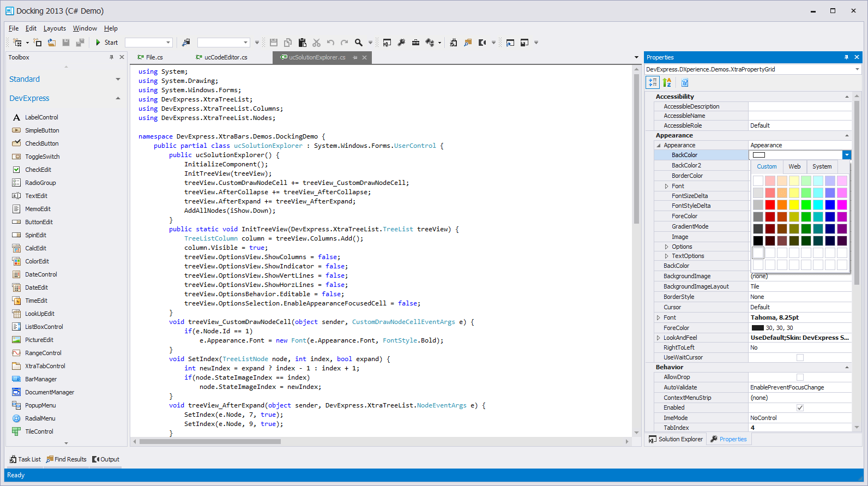Image resolution: width=868 pixels, height=486 pixels.
Task: Collapse the DevExpress toolbox group
Action: (x=118, y=98)
